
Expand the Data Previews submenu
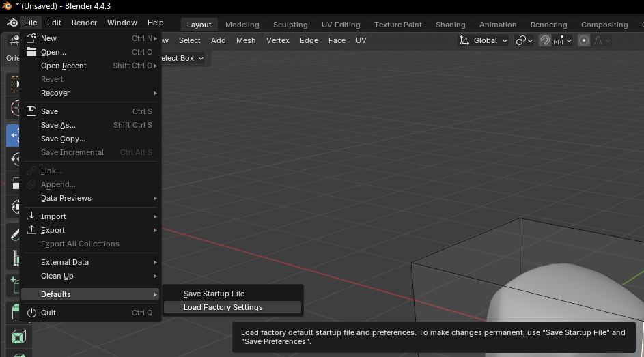point(90,198)
